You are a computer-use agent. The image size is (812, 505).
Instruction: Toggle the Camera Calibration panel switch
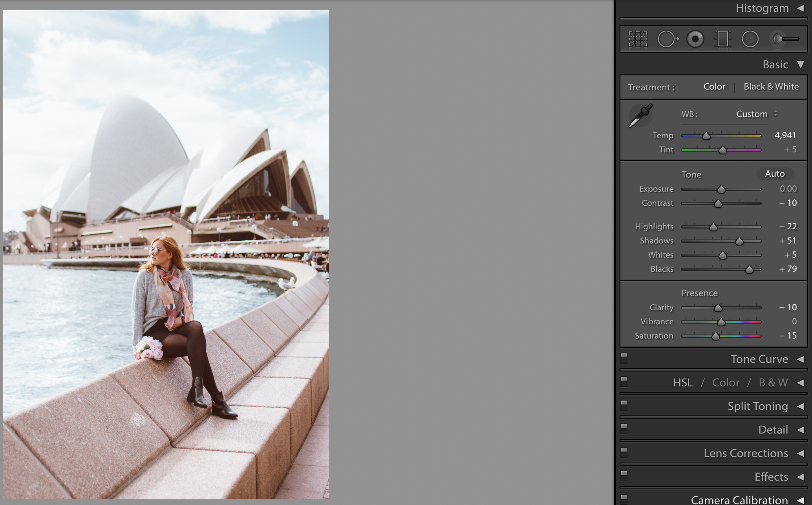click(624, 499)
